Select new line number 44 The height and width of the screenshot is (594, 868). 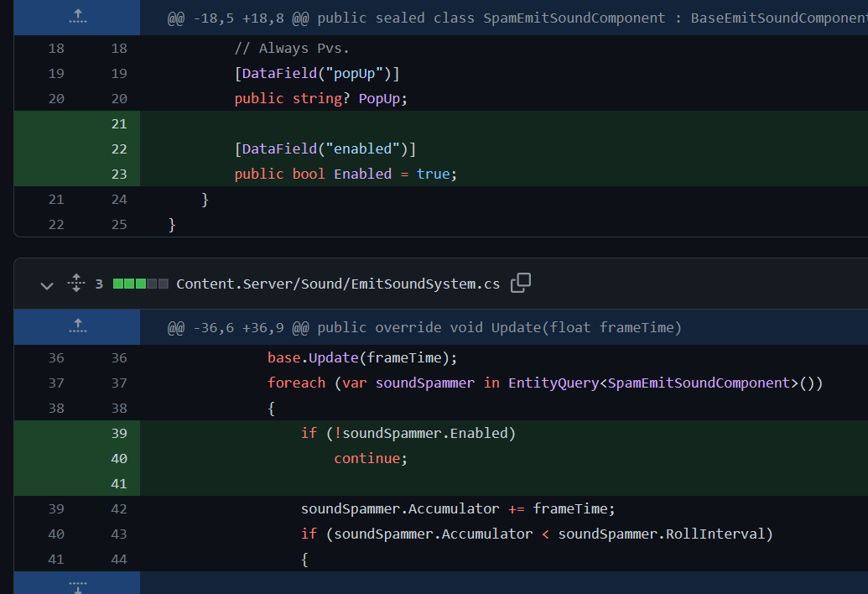[117, 559]
